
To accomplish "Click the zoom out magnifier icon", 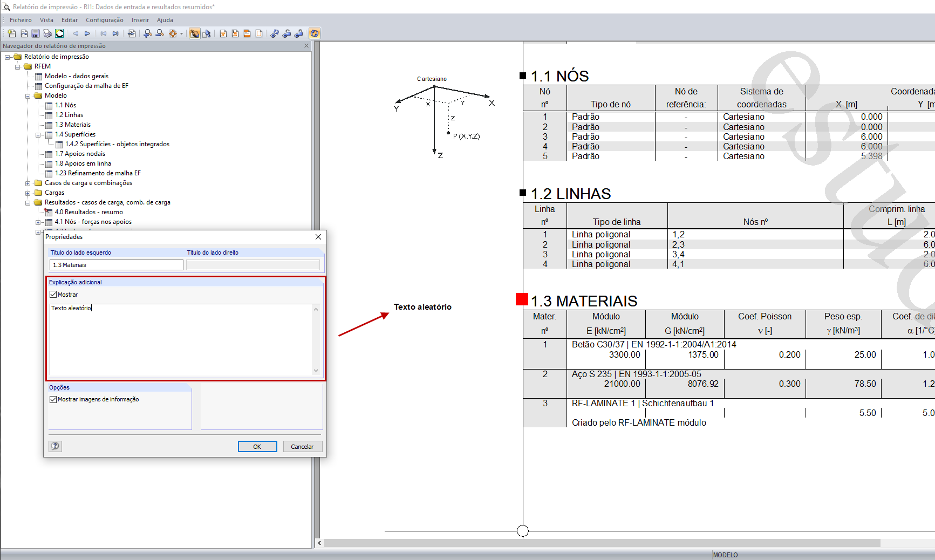I will click(x=160, y=33).
